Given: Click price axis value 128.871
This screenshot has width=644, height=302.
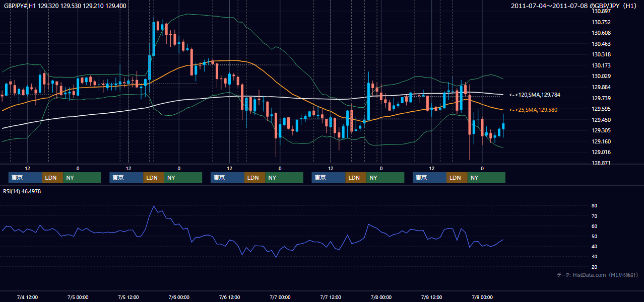Looking at the screenshot, I should tap(602, 163).
